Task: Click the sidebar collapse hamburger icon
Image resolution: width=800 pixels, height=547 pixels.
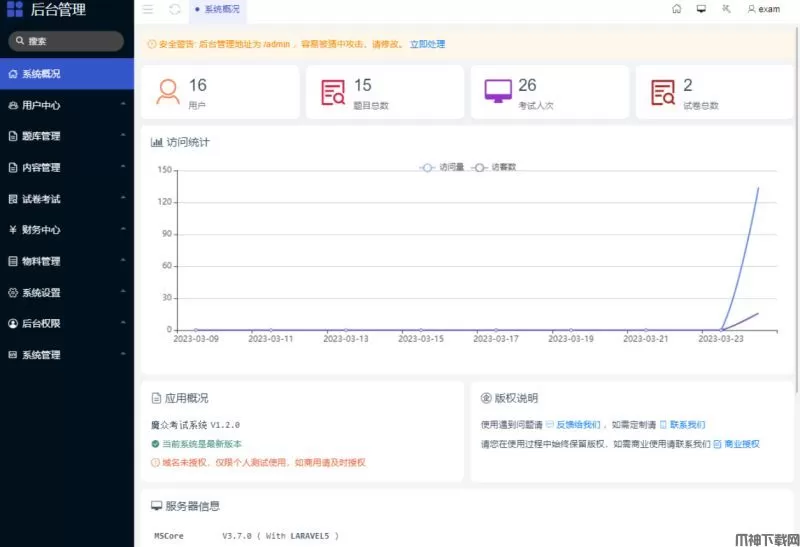Action: [148, 9]
